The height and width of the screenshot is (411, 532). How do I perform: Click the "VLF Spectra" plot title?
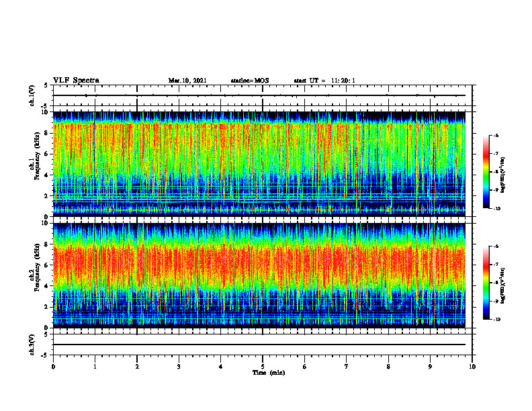coord(76,81)
